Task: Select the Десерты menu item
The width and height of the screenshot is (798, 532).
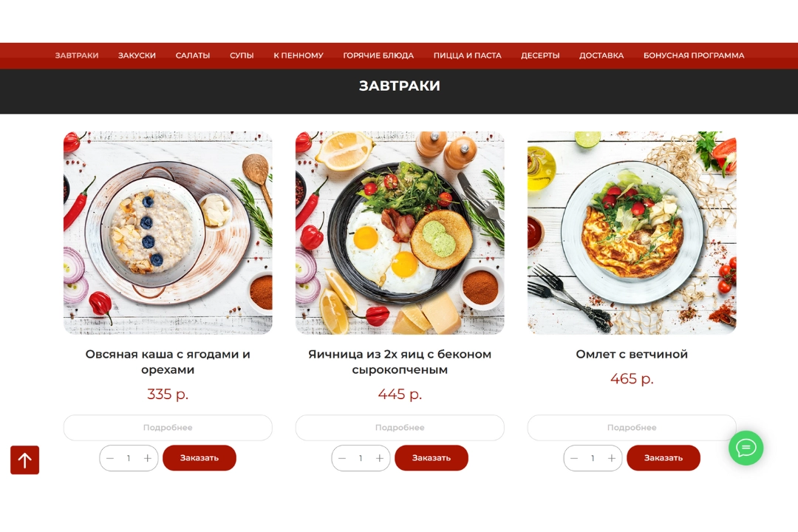Action: click(540, 55)
